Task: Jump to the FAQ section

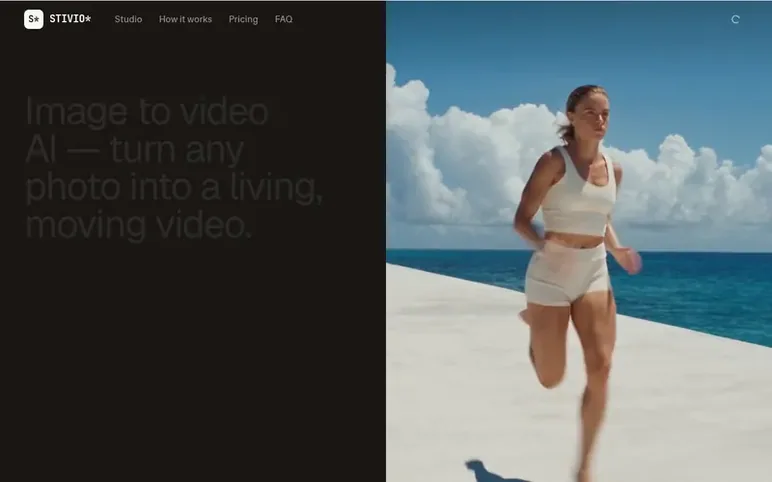Action: click(284, 19)
